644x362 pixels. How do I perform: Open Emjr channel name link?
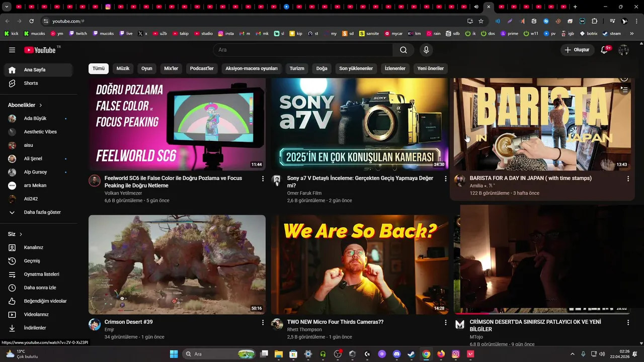pos(109,330)
